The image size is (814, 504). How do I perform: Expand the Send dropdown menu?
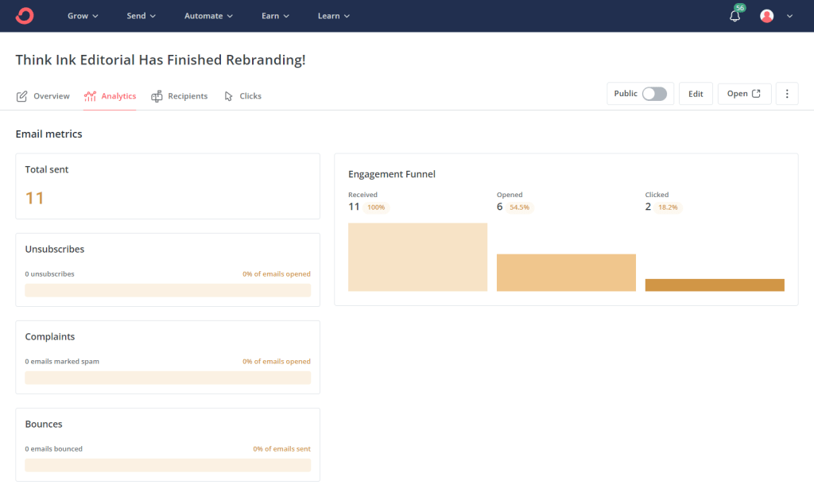coord(141,16)
